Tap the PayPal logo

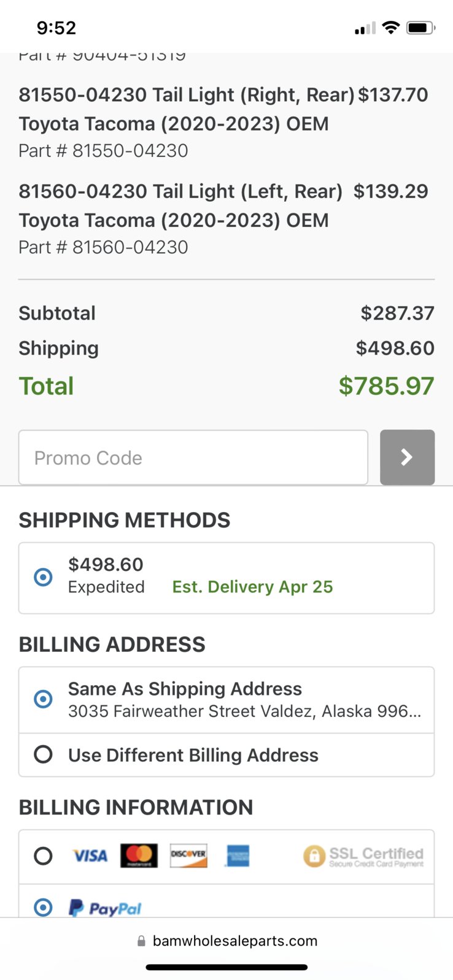[x=105, y=908]
